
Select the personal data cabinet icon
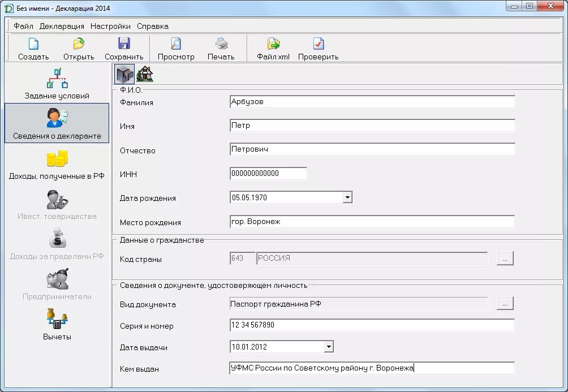[124, 74]
